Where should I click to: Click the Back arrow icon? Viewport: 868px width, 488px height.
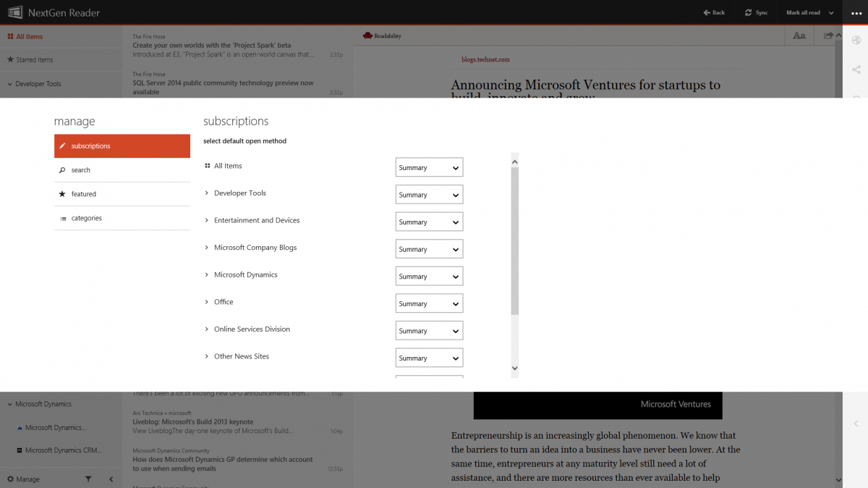pyautogui.click(x=712, y=12)
